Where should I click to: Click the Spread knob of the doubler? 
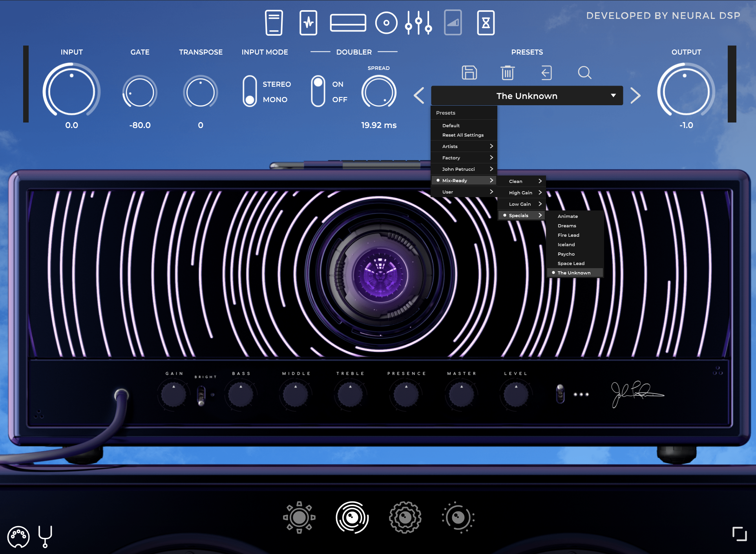click(x=378, y=92)
